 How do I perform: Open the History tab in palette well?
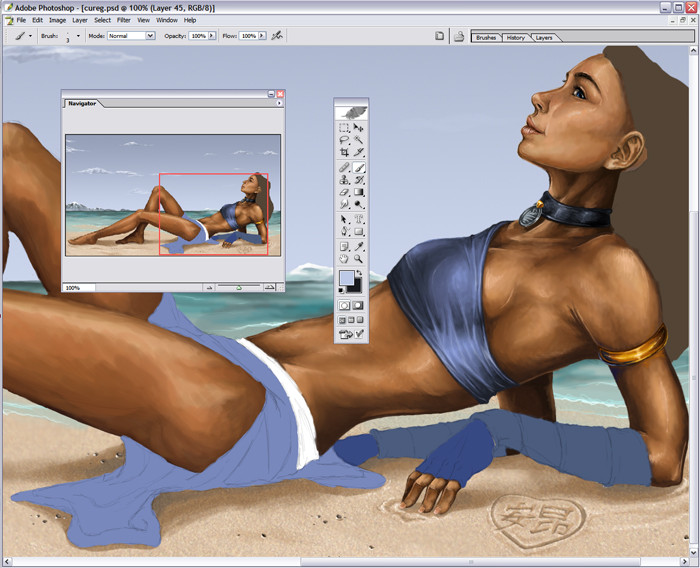(x=516, y=38)
